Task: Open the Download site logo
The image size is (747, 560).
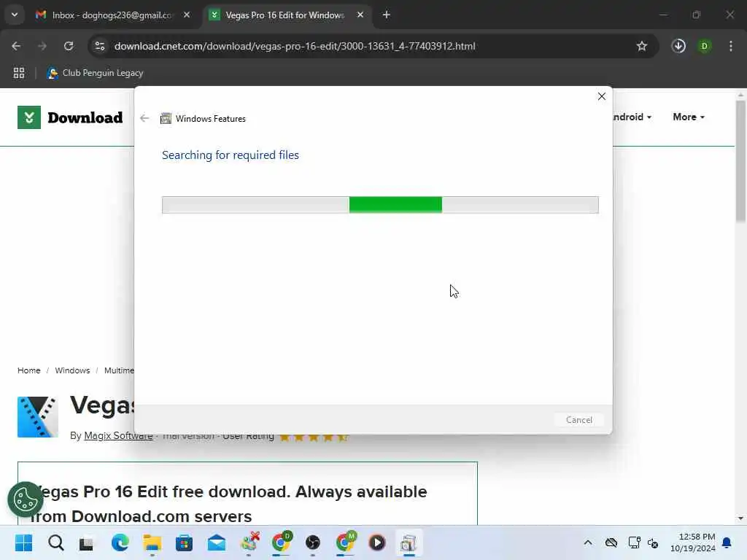Action: coord(70,117)
